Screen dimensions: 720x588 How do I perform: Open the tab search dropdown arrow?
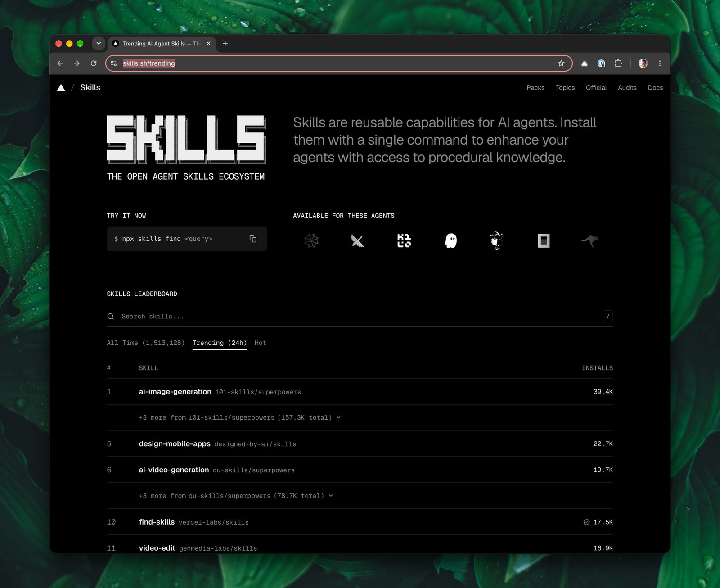[x=99, y=44]
